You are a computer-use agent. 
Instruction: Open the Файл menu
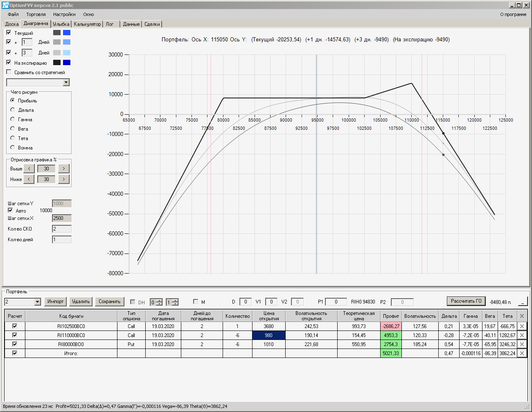tap(13, 14)
